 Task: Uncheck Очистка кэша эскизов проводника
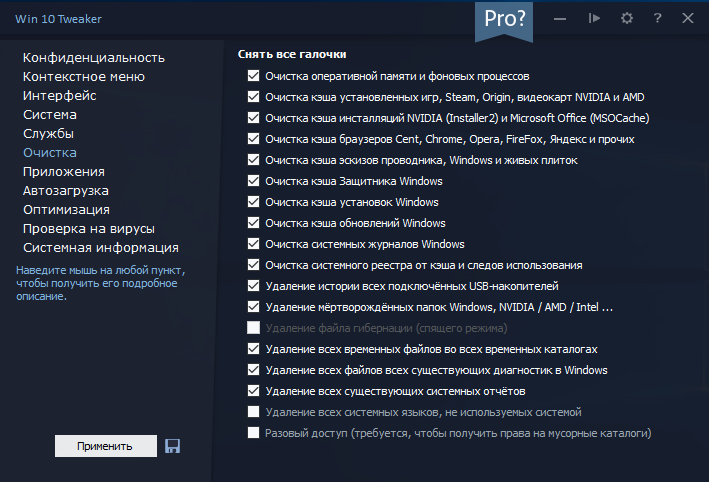[253, 160]
